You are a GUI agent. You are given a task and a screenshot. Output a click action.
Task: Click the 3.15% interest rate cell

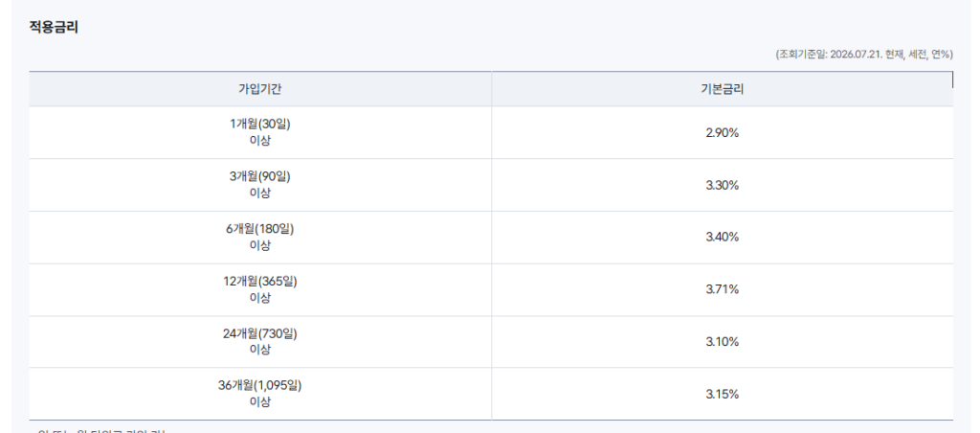[723, 395]
